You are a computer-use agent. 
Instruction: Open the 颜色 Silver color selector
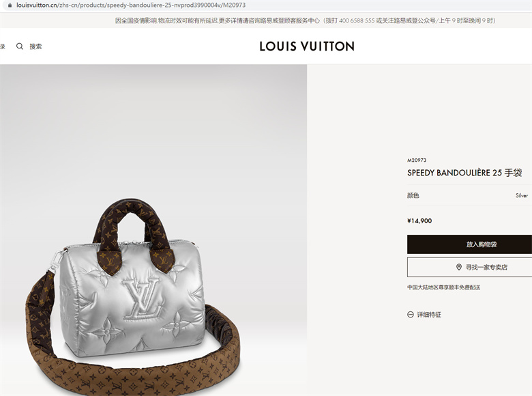click(469, 195)
